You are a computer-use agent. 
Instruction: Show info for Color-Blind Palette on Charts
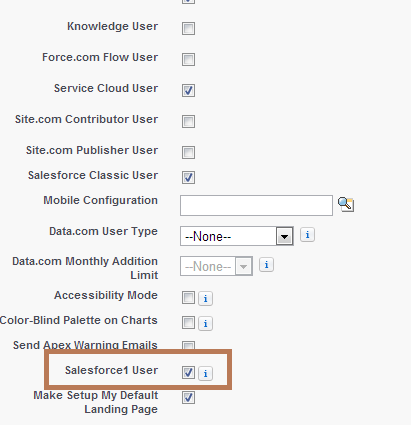coord(205,323)
